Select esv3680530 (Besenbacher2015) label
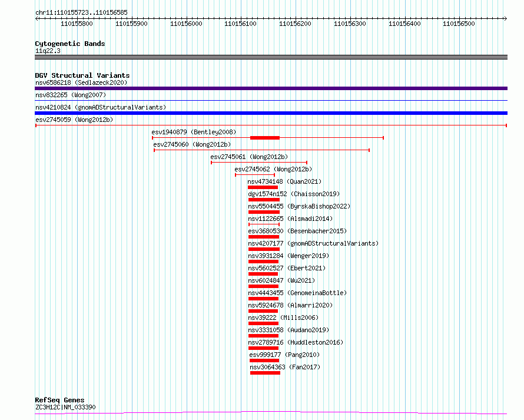 point(297,231)
